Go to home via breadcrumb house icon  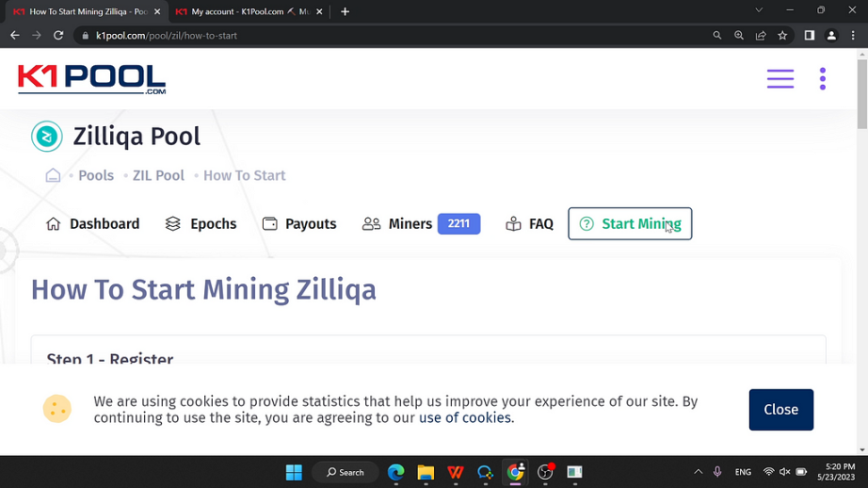tap(53, 175)
